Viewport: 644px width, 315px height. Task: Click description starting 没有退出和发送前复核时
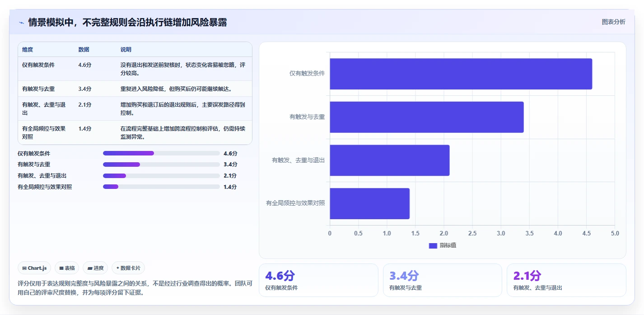coord(183,69)
